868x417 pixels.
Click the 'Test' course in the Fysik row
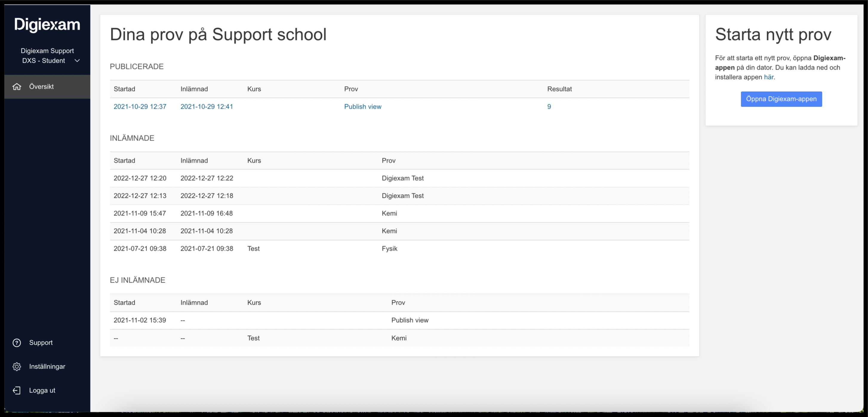pos(253,249)
